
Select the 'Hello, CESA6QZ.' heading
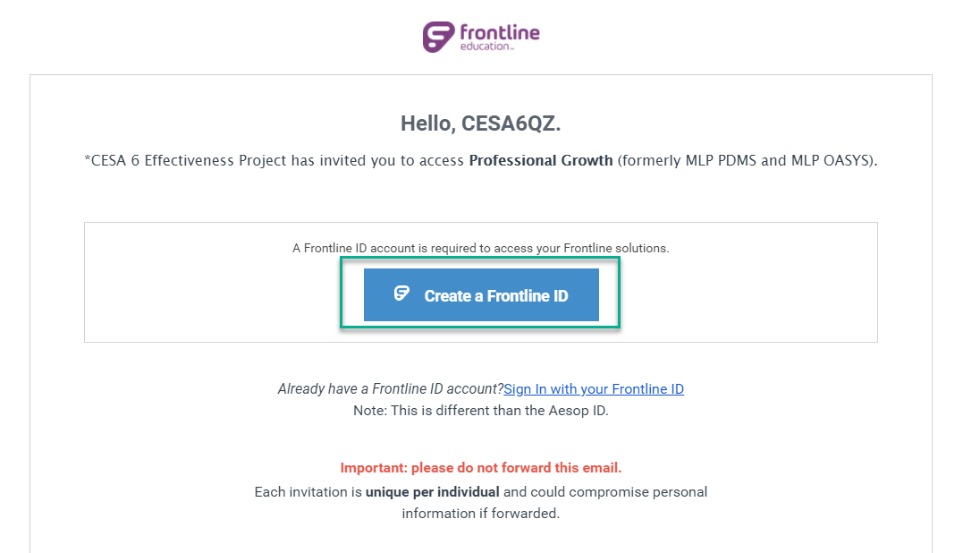pyautogui.click(x=481, y=122)
